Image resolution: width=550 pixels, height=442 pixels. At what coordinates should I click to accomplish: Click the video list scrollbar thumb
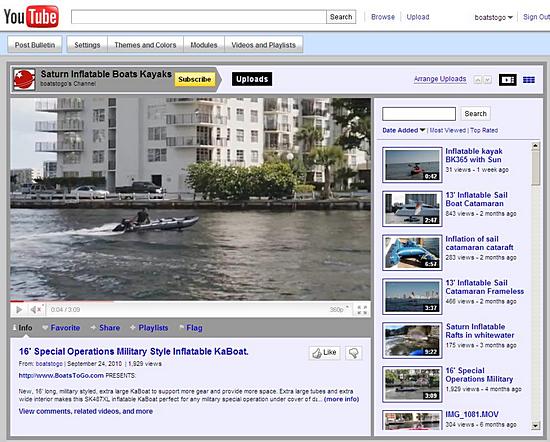point(535,167)
